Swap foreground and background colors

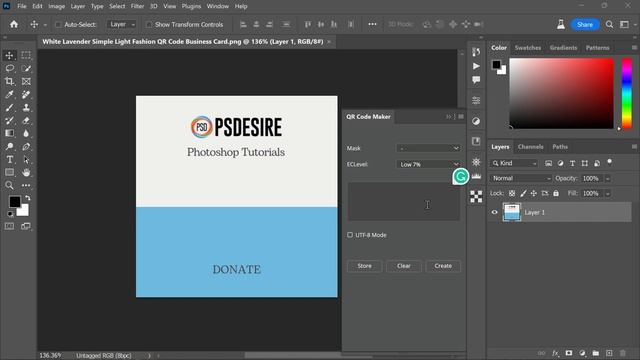pyautogui.click(x=28, y=198)
